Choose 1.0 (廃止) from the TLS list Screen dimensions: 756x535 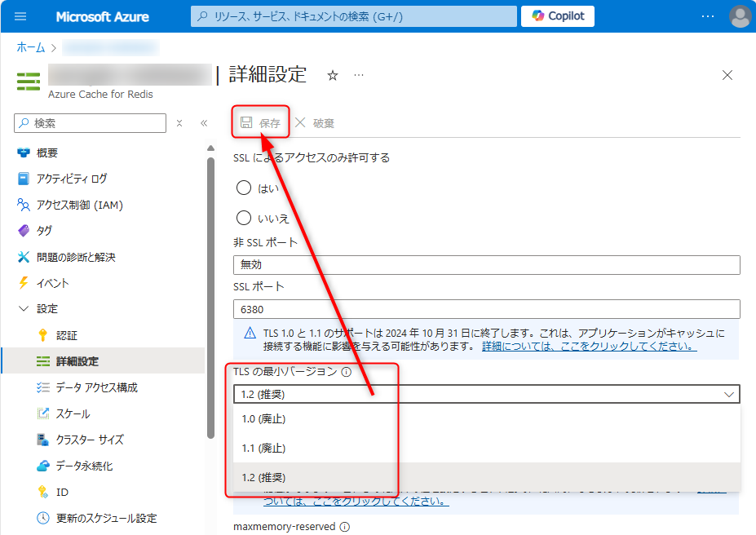point(264,419)
